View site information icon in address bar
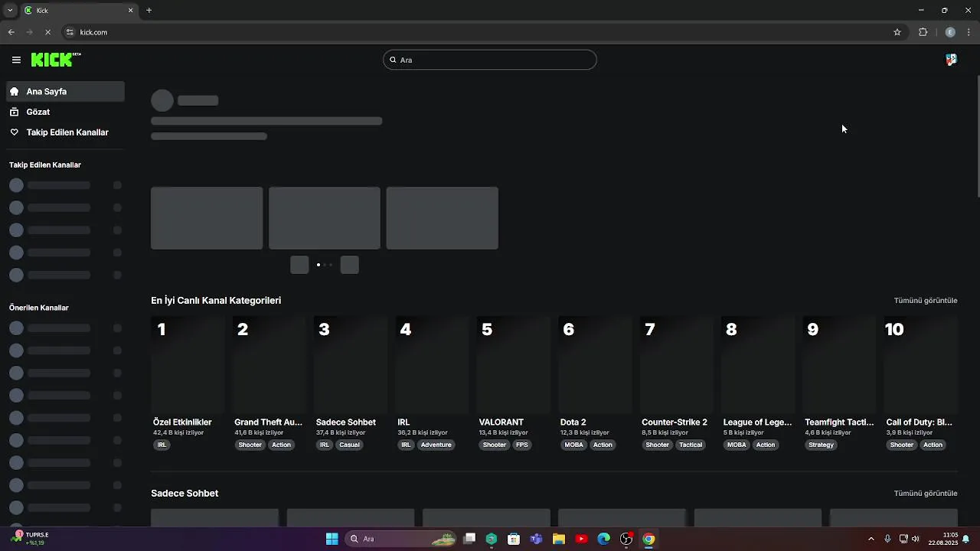Viewport: 980px width, 551px height. (x=70, y=32)
